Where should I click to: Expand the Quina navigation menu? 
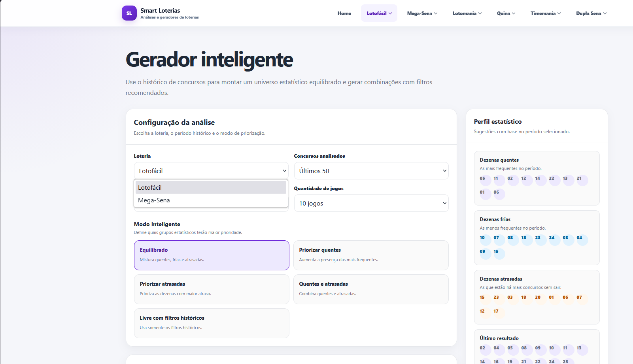coord(506,13)
